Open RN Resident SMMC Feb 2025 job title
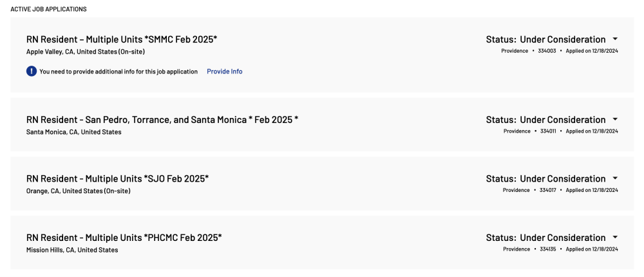The image size is (644, 277). [x=122, y=39]
